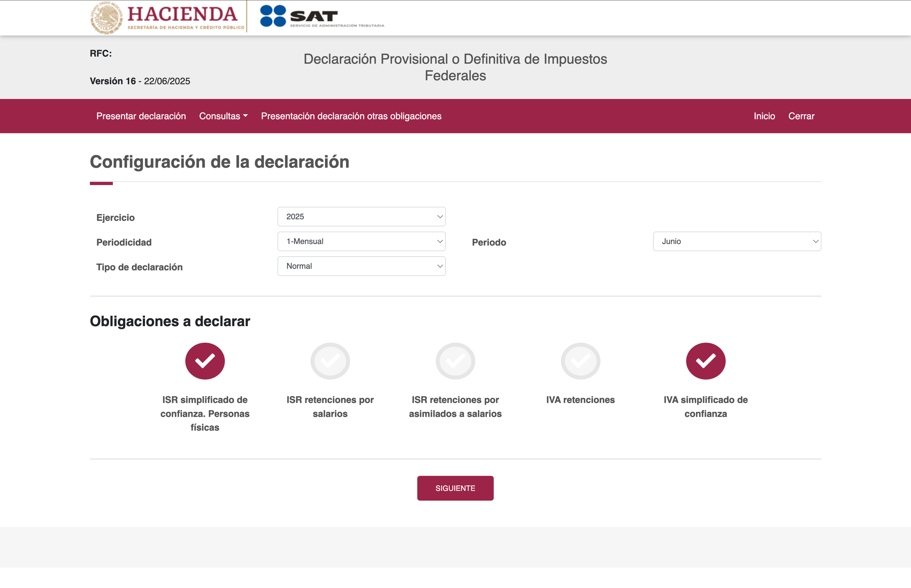Enable the IVA retenciones obligation circle
911x588 pixels.
pos(580,361)
